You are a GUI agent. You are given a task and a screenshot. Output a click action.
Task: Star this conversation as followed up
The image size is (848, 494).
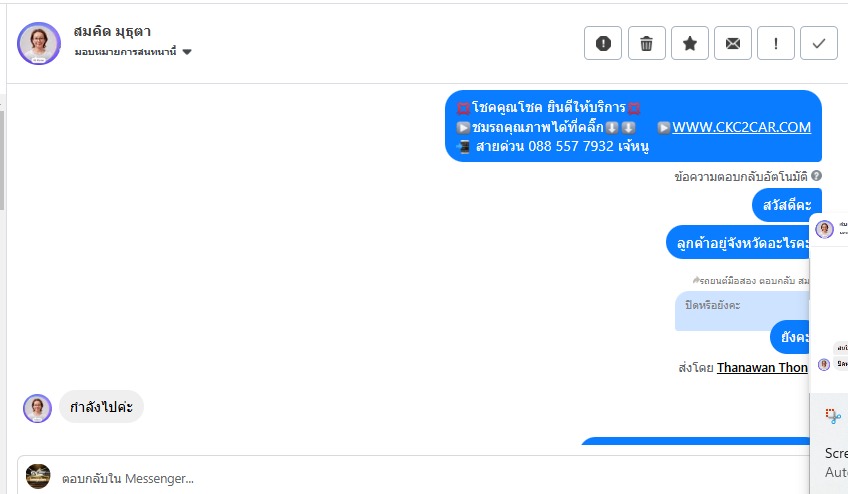(690, 43)
